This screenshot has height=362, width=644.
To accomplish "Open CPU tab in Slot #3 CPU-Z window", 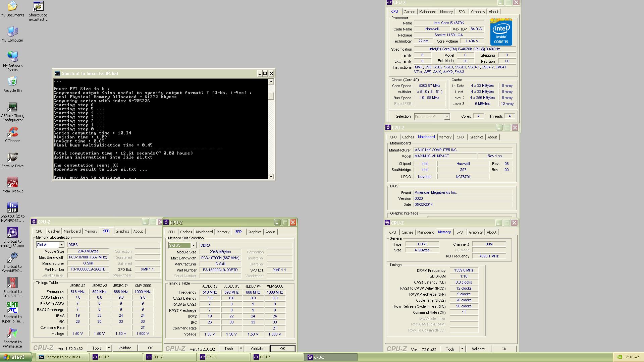I will coord(171,232).
